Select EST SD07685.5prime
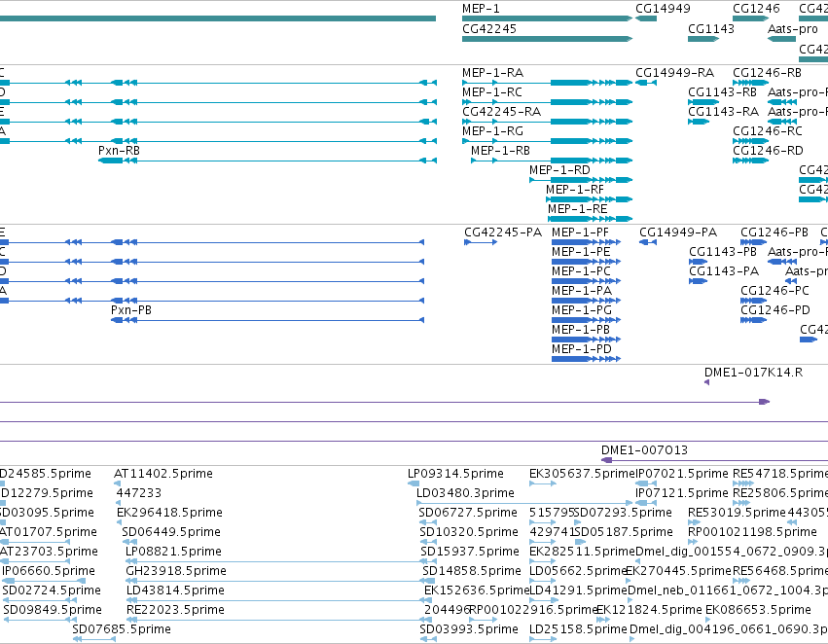This screenshot has height=644, width=828. pos(94,639)
